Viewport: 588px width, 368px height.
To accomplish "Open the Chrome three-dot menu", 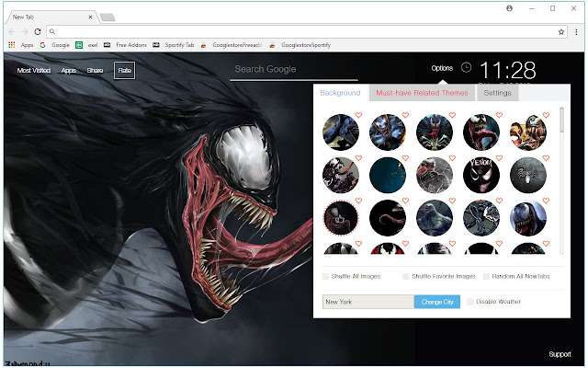I will click(576, 32).
